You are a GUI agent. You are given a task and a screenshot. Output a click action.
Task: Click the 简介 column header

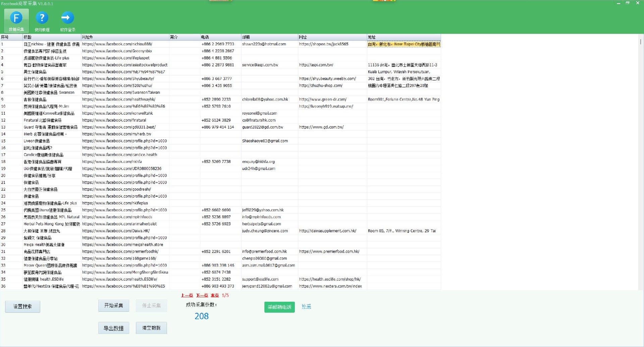click(184, 37)
